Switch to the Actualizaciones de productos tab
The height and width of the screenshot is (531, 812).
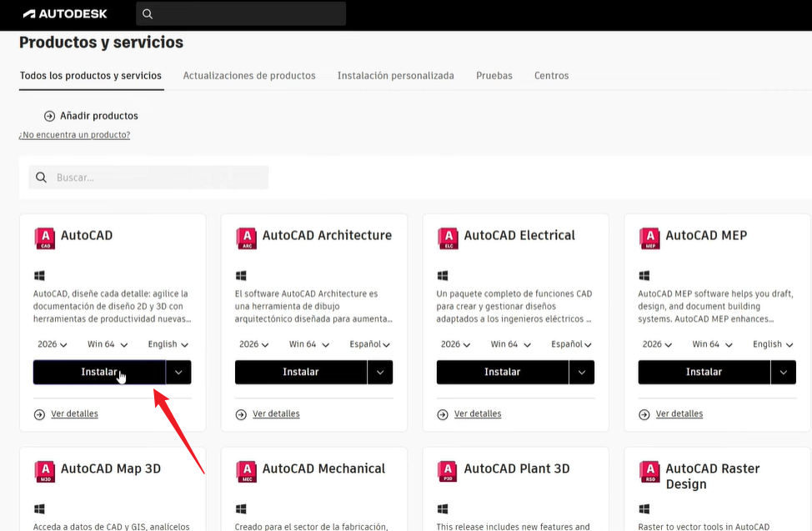click(249, 75)
